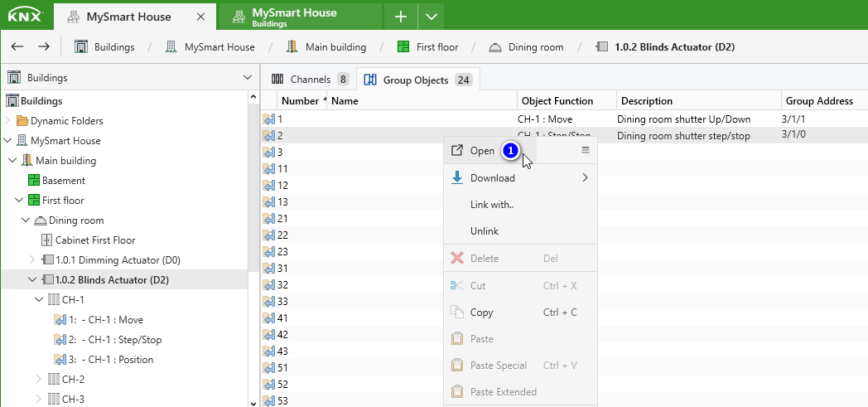Navigate to First floor breadcrumb
Image resolution: width=868 pixels, height=407 pixels.
428,47
